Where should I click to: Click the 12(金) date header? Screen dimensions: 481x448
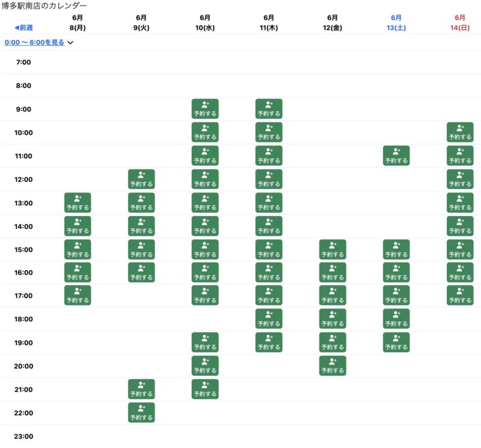pyautogui.click(x=333, y=23)
